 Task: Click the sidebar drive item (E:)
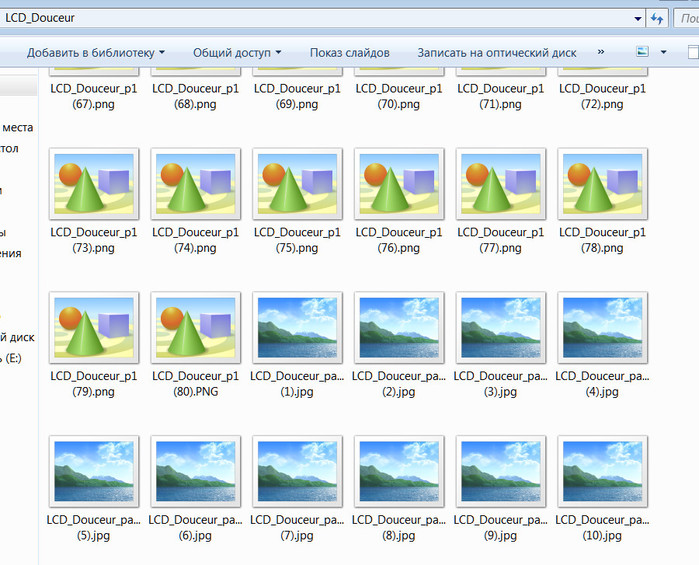tap(11, 358)
